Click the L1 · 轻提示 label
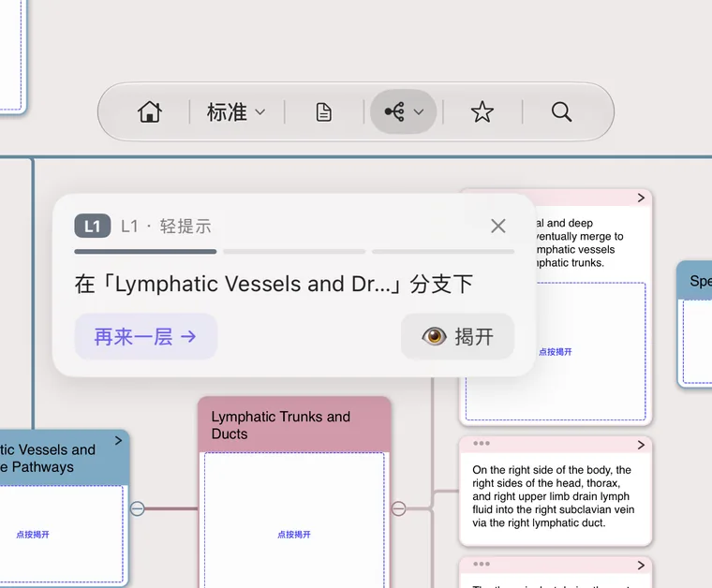712x588 pixels. pos(166,226)
